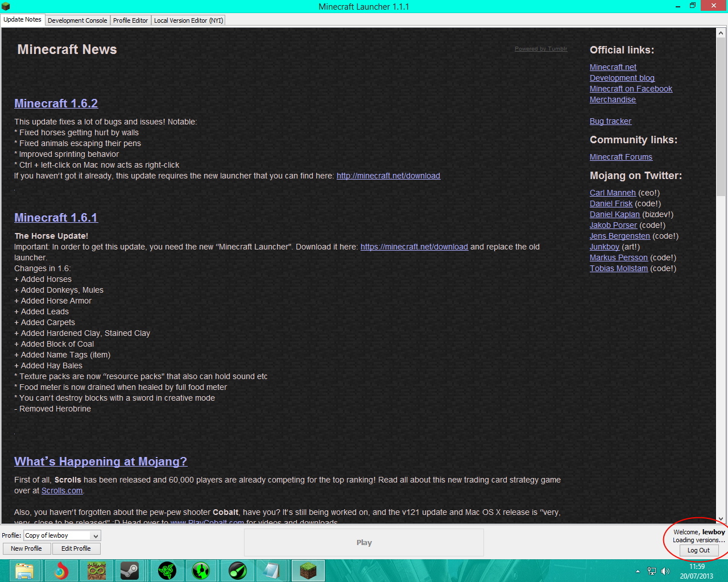Click the vertical scrollbar thumb
Viewport: 728px width, 582px height.
(721, 118)
